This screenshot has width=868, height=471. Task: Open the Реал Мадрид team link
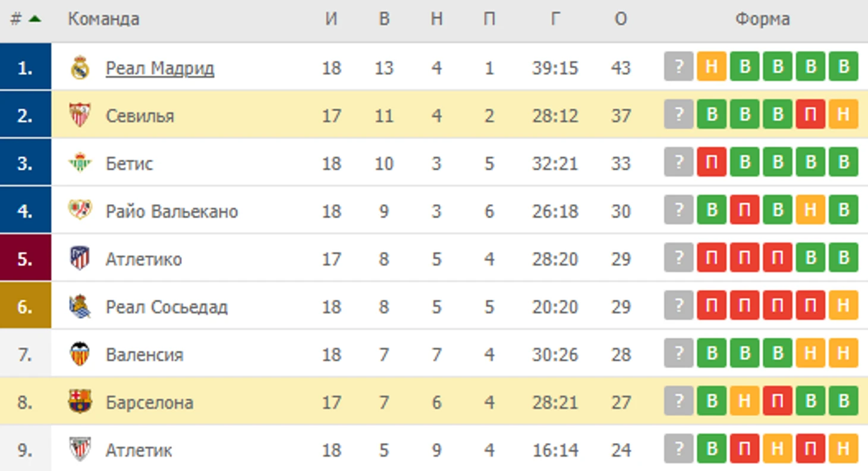pyautogui.click(x=160, y=68)
